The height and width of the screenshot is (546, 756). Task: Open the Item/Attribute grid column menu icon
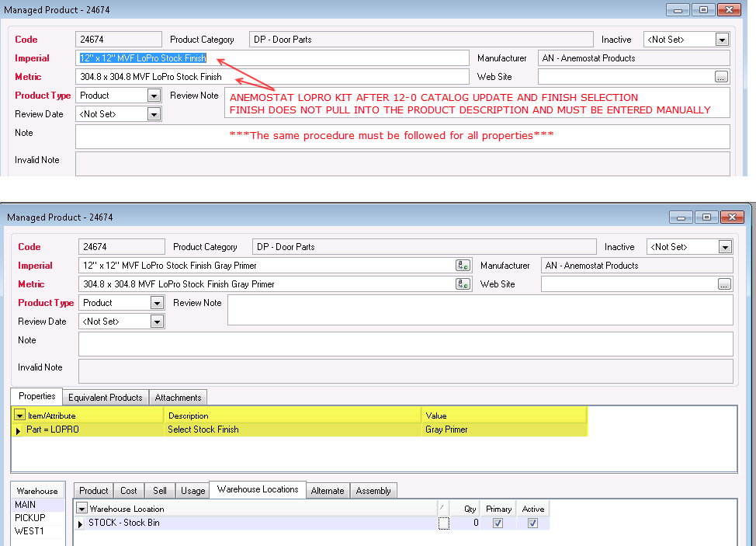(20, 416)
